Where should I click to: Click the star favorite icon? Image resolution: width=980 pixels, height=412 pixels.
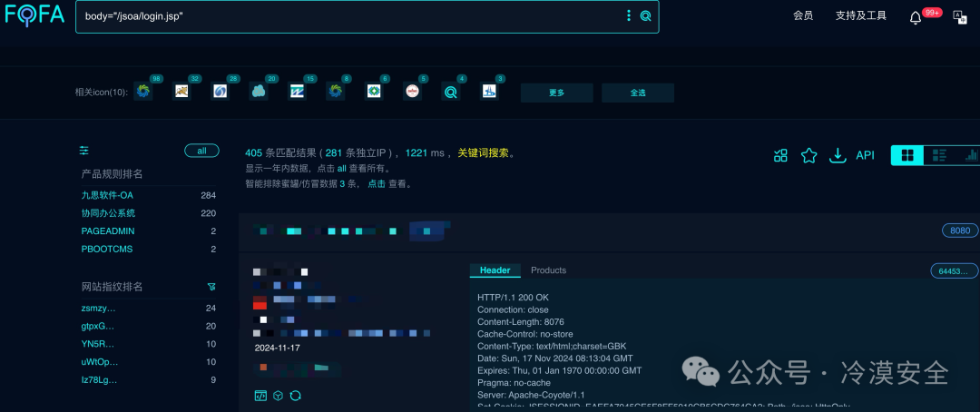pyautogui.click(x=808, y=156)
